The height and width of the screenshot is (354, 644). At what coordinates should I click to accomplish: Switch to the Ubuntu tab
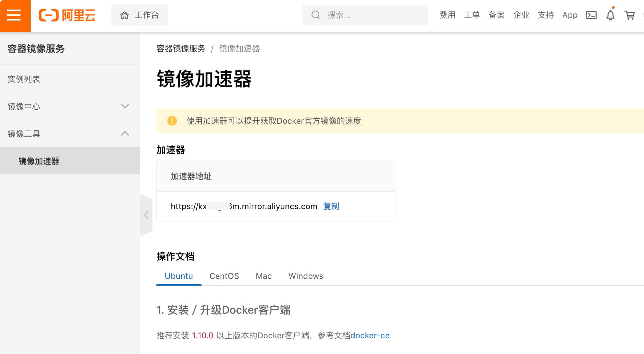179,276
